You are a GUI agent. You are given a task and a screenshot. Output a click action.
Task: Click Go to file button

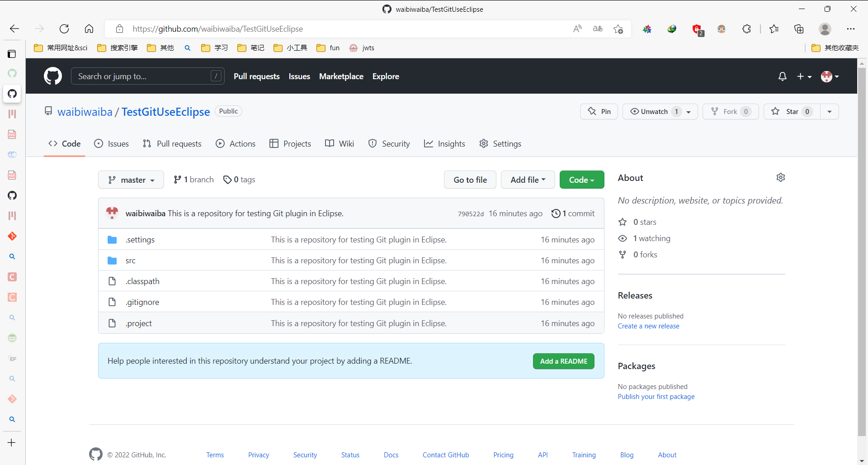(x=470, y=180)
